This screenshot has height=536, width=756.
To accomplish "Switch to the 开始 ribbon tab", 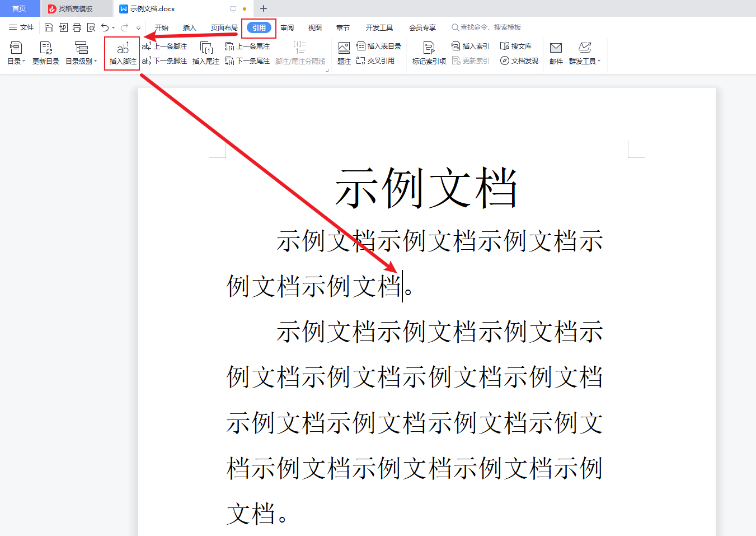I will pyautogui.click(x=162, y=27).
